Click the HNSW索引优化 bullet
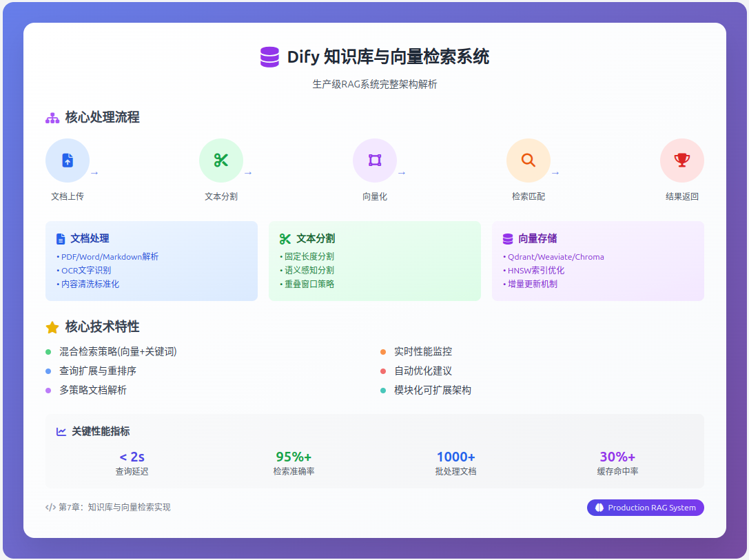 [533, 270]
